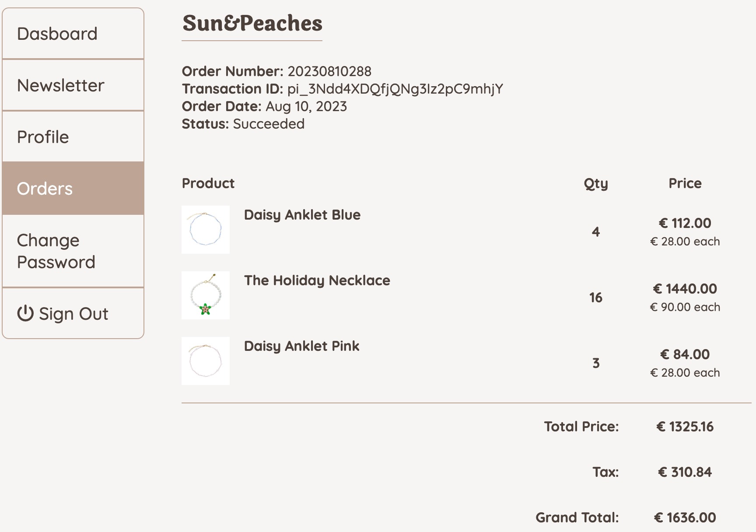
Task: Click the transaction ID text
Action: (x=395, y=89)
